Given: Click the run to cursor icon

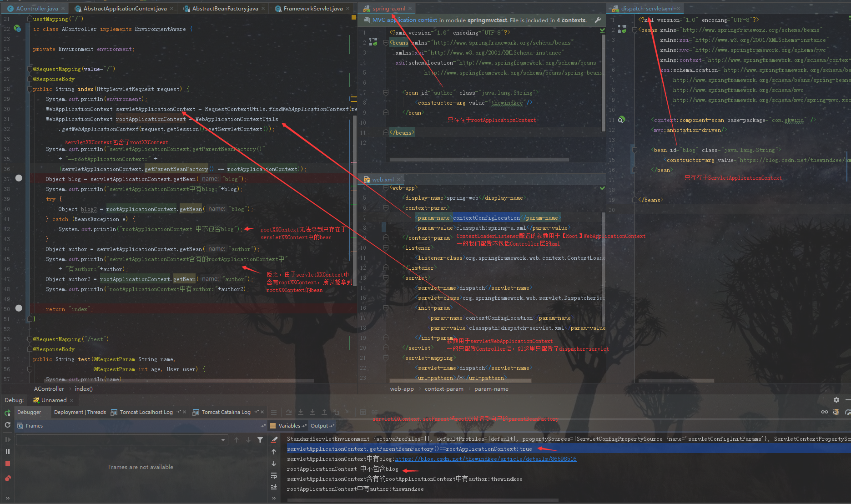Looking at the screenshot, I should pos(348,412).
